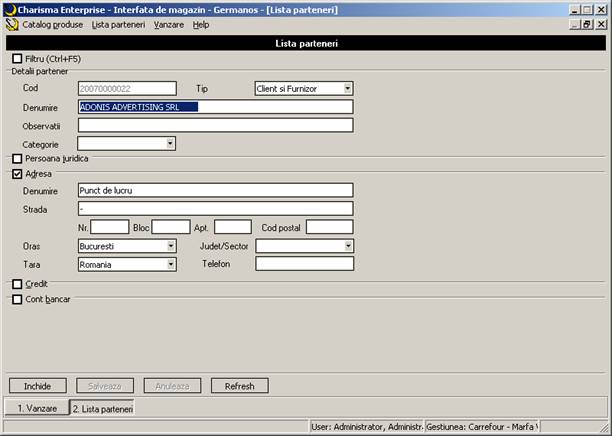Click the Refresh button
The height and width of the screenshot is (436, 612).
coord(240,386)
